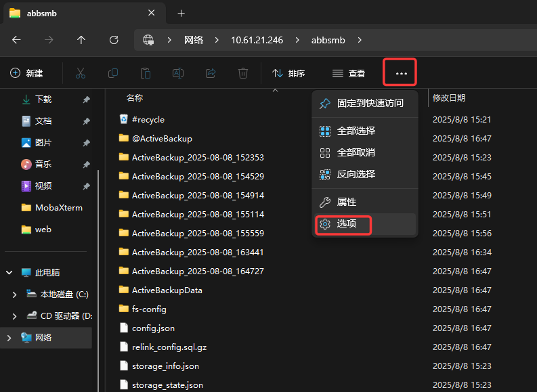This screenshot has height=392, width=537.
Task: Click the paste clipboard icon
Action: pyautogui.click(x=146, y=73)
